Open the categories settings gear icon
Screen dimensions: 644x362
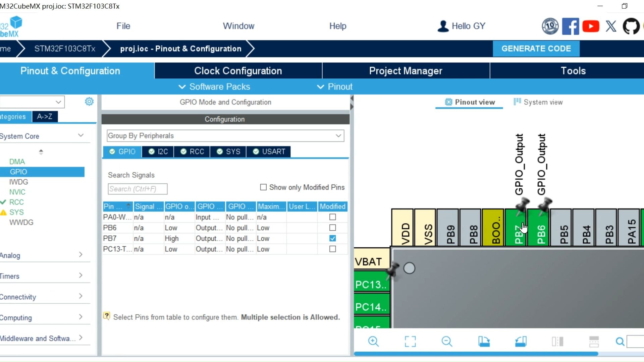89,102
